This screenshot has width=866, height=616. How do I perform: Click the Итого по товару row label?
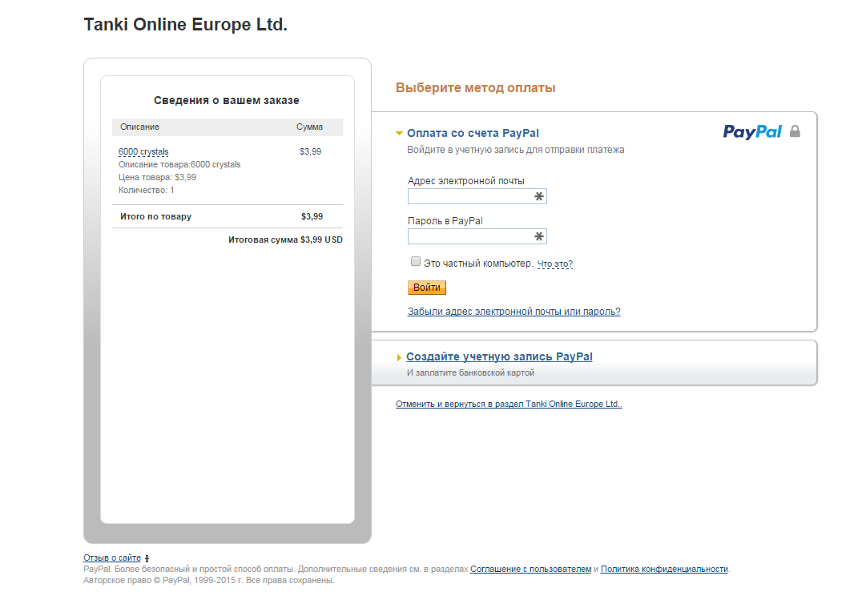click(x=155, y=216)
